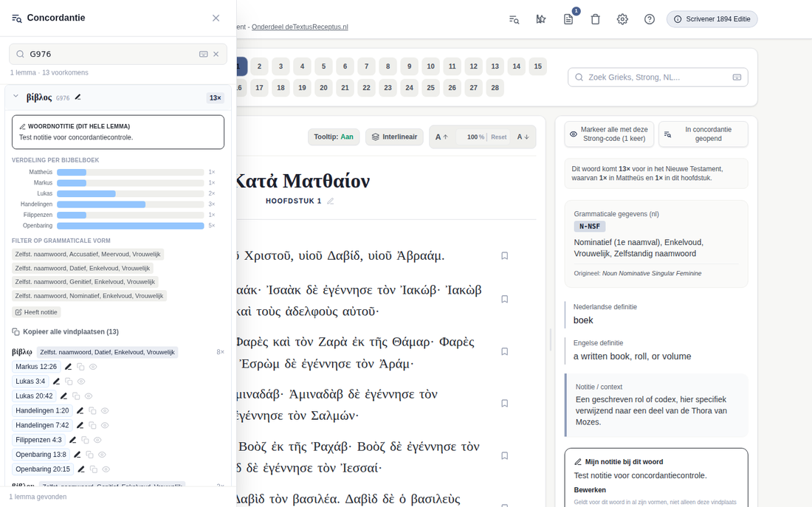Clear the G976 concordance search query
Screen dimensions: 812x507
point(216,54)
